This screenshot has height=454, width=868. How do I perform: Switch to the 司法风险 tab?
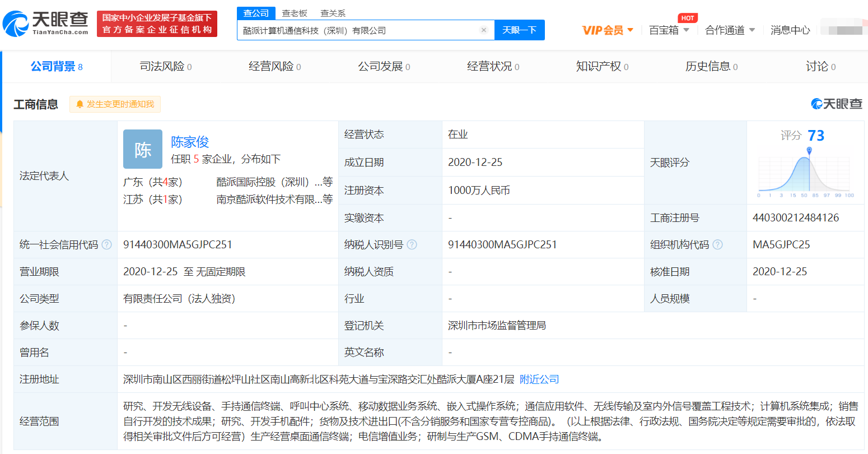[x=166, y=67]
